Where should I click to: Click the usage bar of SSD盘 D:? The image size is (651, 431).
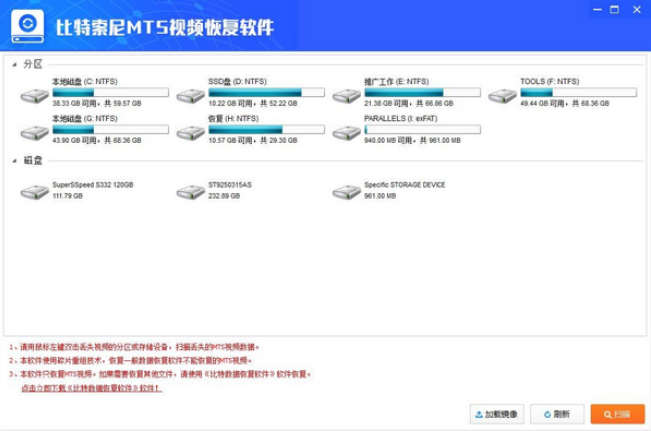point(267,92)
